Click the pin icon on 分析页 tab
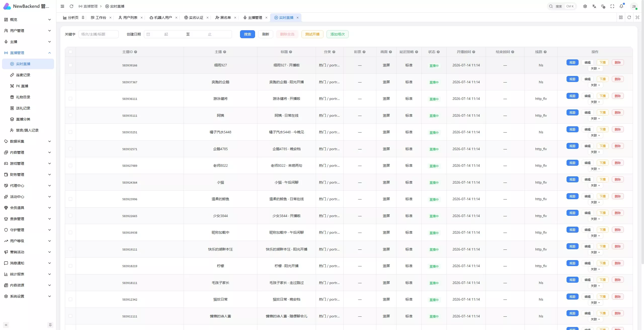 (x=83, y=18)
